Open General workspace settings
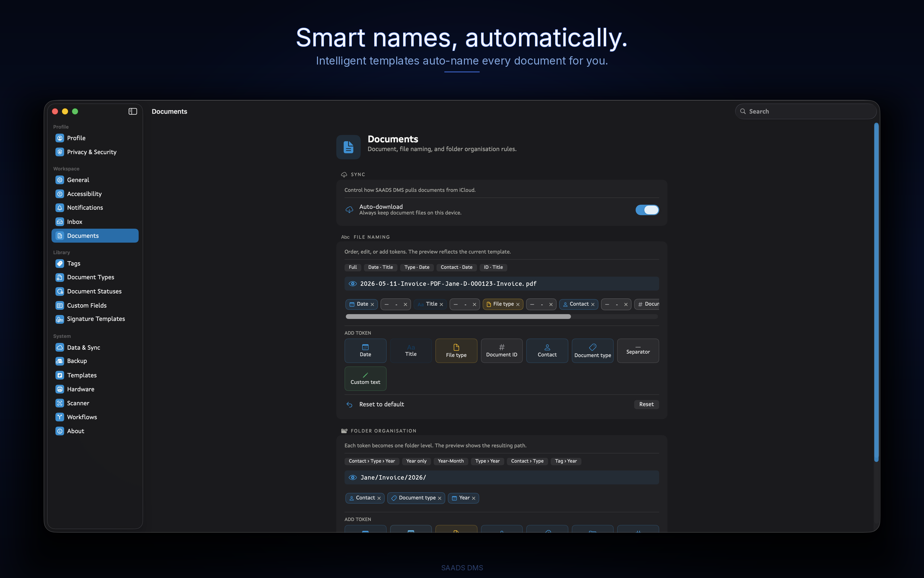Screen dimensions: 924x578 [95, 180]
